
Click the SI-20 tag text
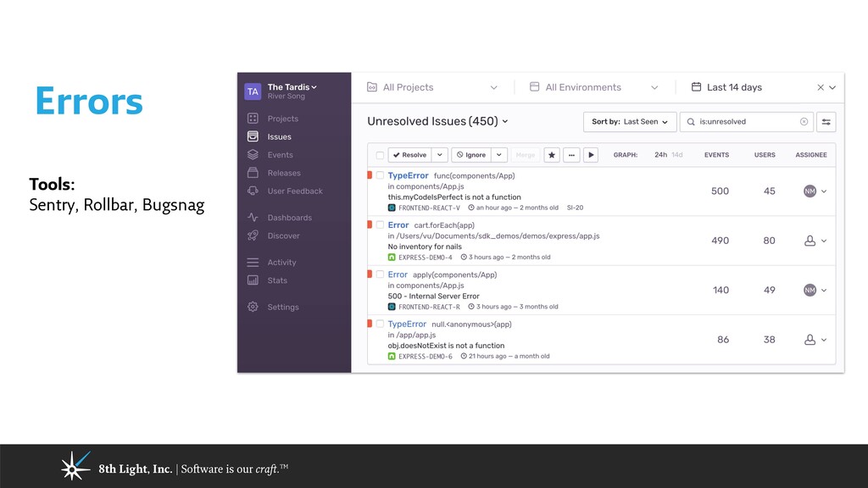(x=576, y=208)
